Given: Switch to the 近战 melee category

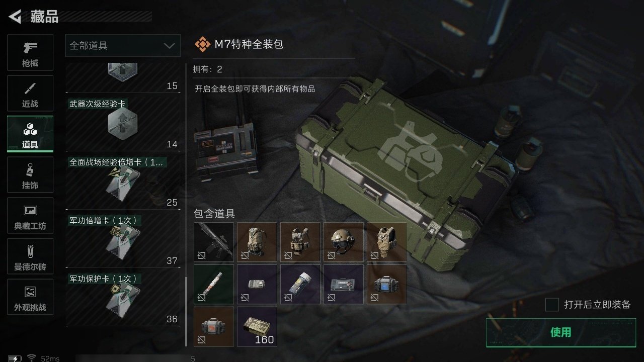Looking at the screenshot, I should pos(30,94).
